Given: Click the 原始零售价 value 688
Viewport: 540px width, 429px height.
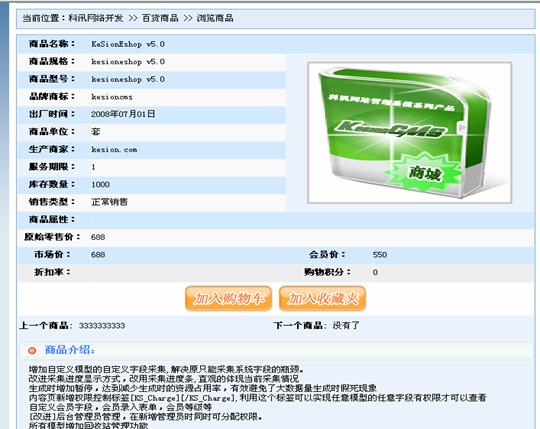Looking at the screenshot, I should 98,237.
